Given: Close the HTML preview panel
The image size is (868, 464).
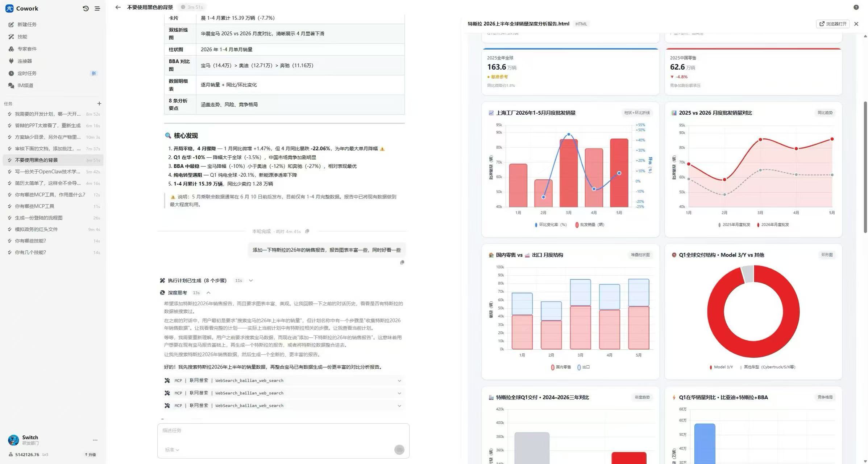Looking at the screenshot, I should [856, 24].
